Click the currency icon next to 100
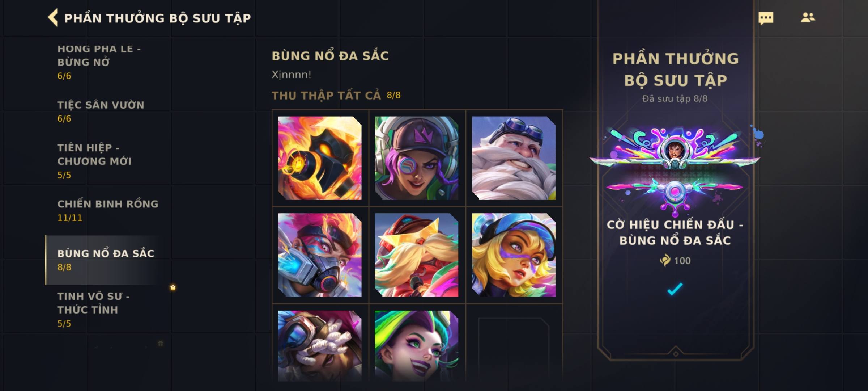Image resolution: width=868 pixels, height=391 pixels. point(665,260)
